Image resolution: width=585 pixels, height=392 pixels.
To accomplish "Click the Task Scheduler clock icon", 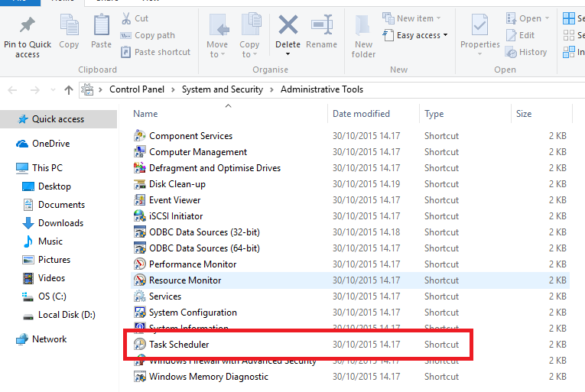I will click(139, 345).
